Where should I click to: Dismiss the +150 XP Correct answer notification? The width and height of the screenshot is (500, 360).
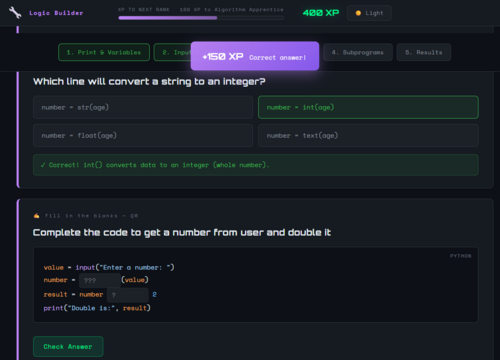tap(255, 56)
